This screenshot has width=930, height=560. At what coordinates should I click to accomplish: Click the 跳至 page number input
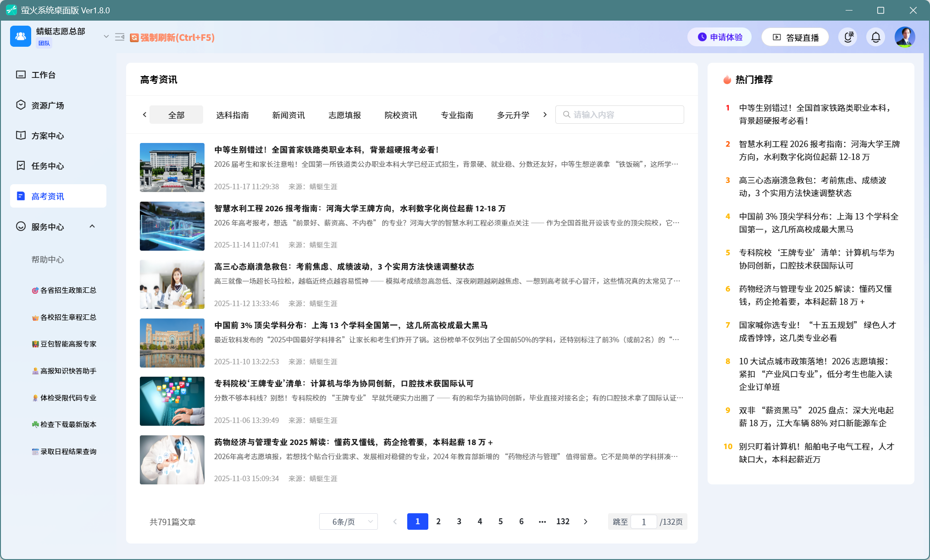click(644, 522)
